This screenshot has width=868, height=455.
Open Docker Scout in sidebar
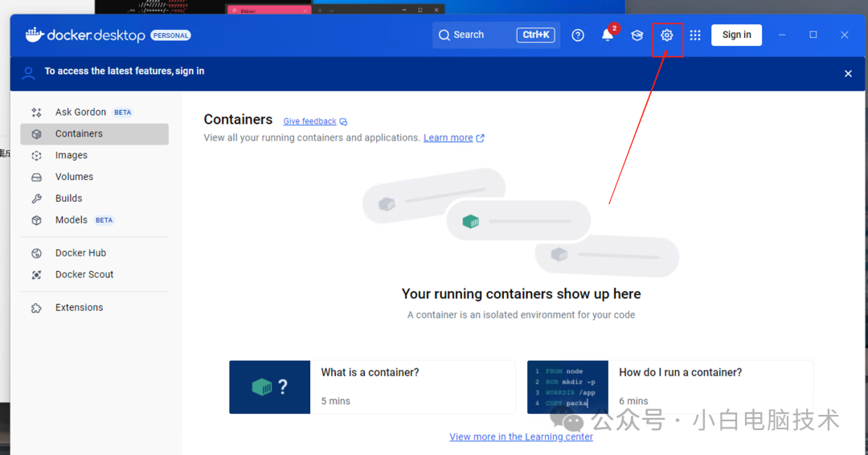(x=95, y=275)
